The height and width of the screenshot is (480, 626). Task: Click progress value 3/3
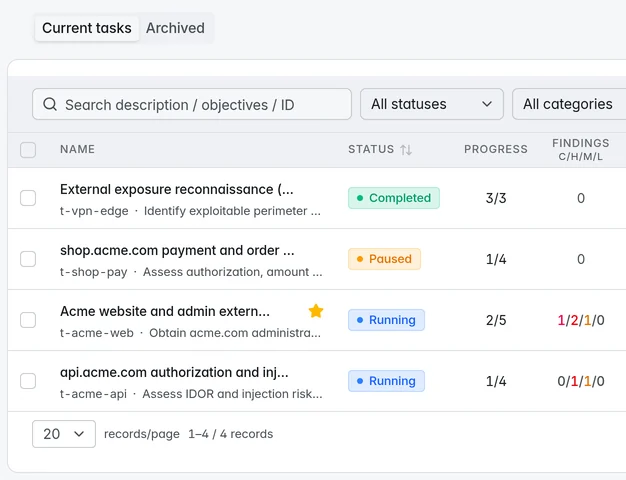(496, 198)
